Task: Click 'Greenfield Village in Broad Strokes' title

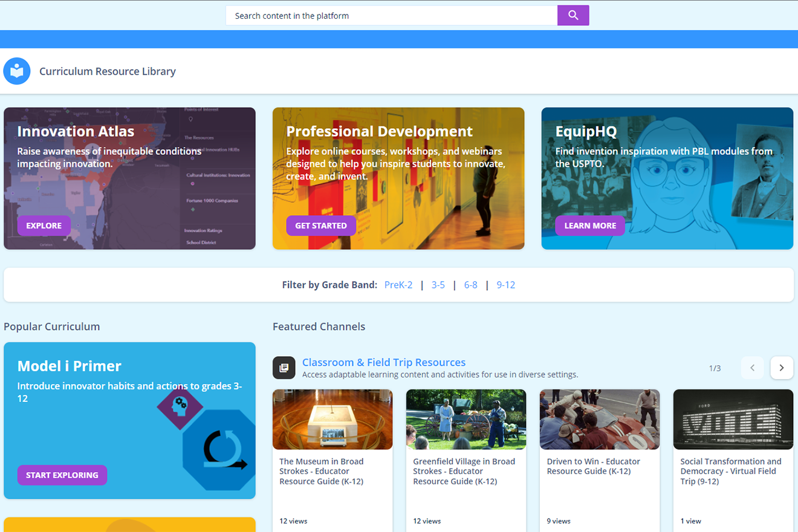Action: 464,472
